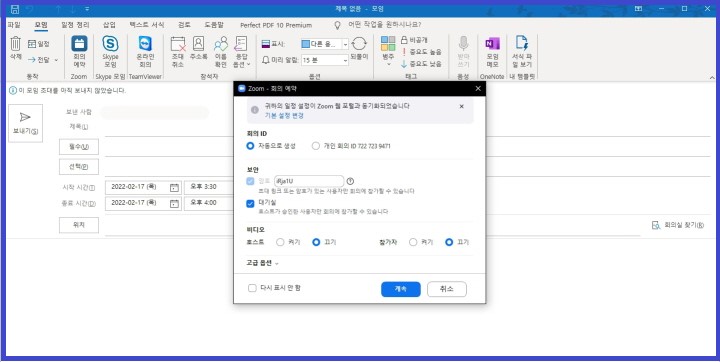Click 취소 cancel button in Zoom dialog

click(447, 289)
